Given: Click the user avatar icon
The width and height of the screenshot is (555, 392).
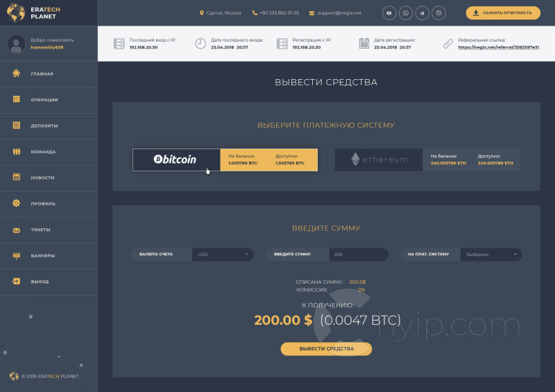Looking at the screenshot, I should 16,44.
